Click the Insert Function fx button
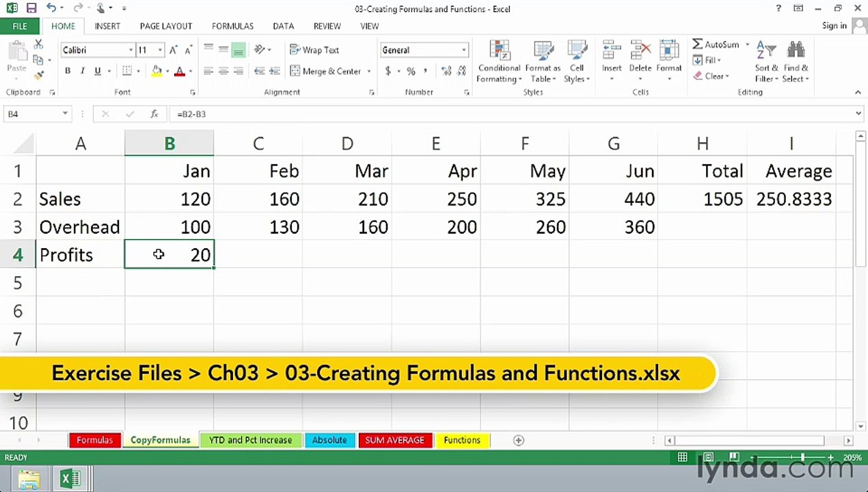Viewport: 868px width, 492px height. (154, 114)
